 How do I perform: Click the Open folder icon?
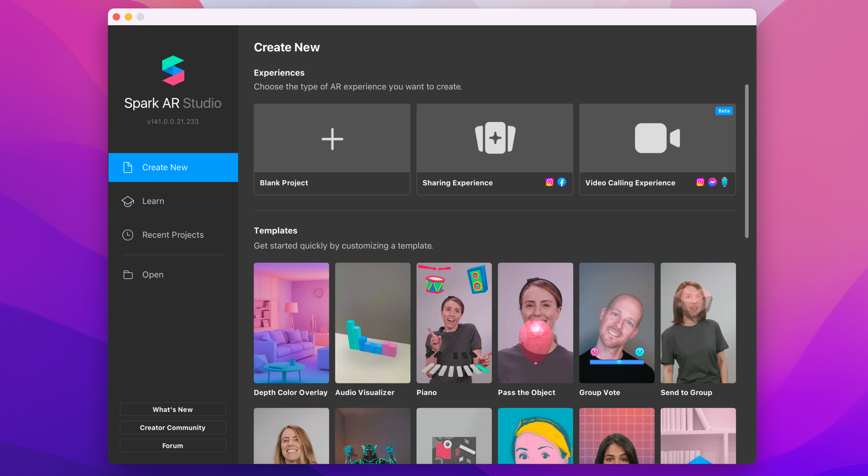[x=128, y=275]
